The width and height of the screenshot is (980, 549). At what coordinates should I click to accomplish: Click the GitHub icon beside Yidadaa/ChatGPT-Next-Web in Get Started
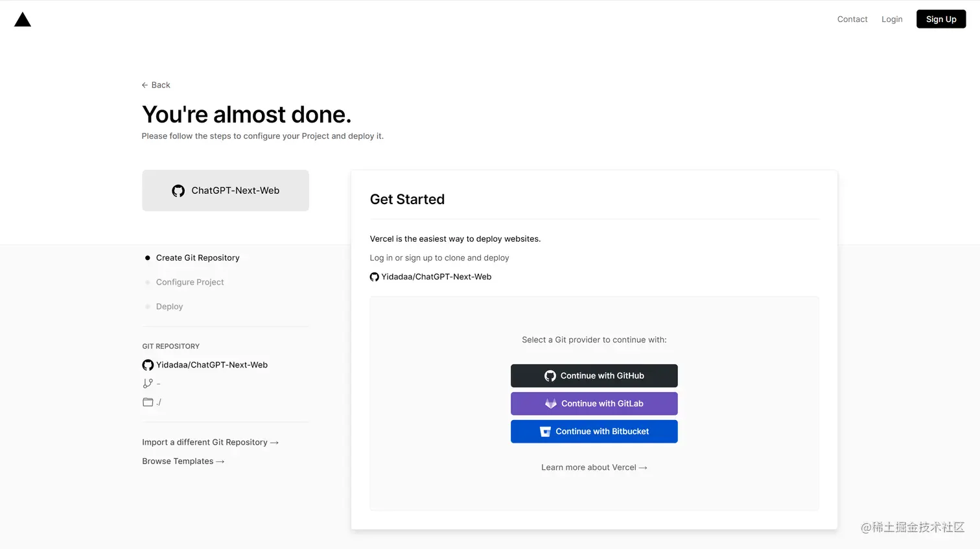click(374, 277)
